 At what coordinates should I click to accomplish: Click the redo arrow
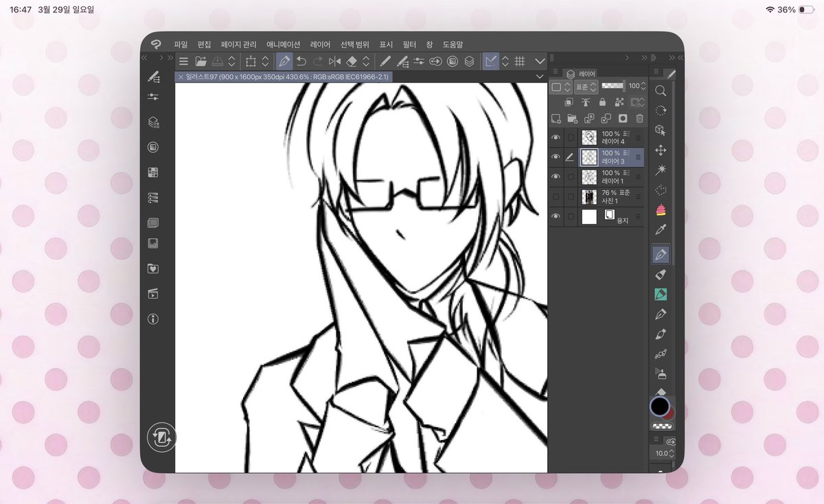pyautogui.click(x=317, y=61)
